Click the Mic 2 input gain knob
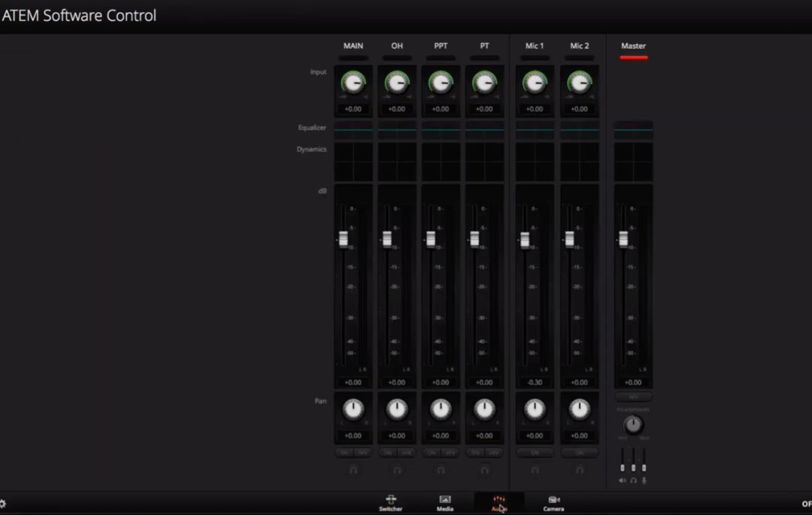 click(x=580, y=83)
